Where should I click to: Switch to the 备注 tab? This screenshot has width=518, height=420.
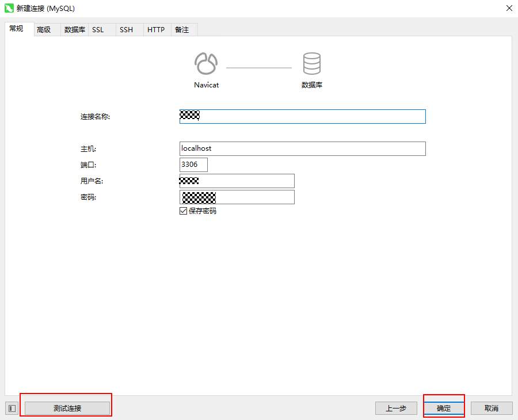coord(182,30)
